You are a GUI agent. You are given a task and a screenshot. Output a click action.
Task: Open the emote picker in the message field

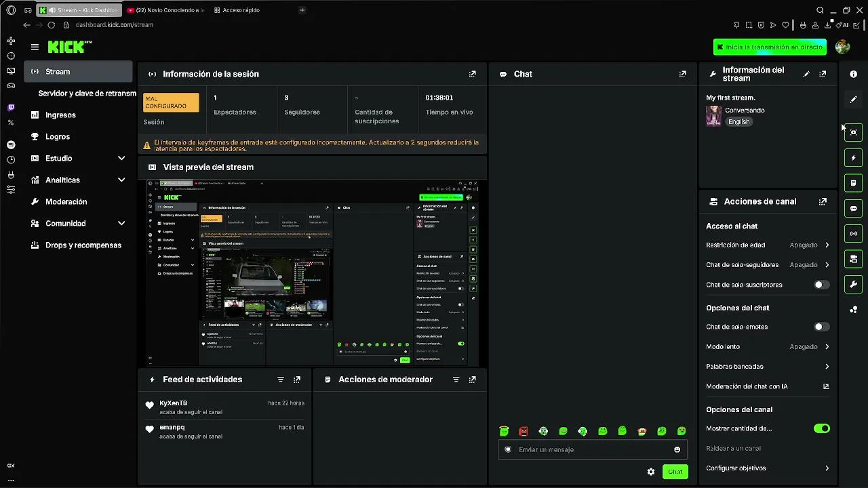point(677,449)
